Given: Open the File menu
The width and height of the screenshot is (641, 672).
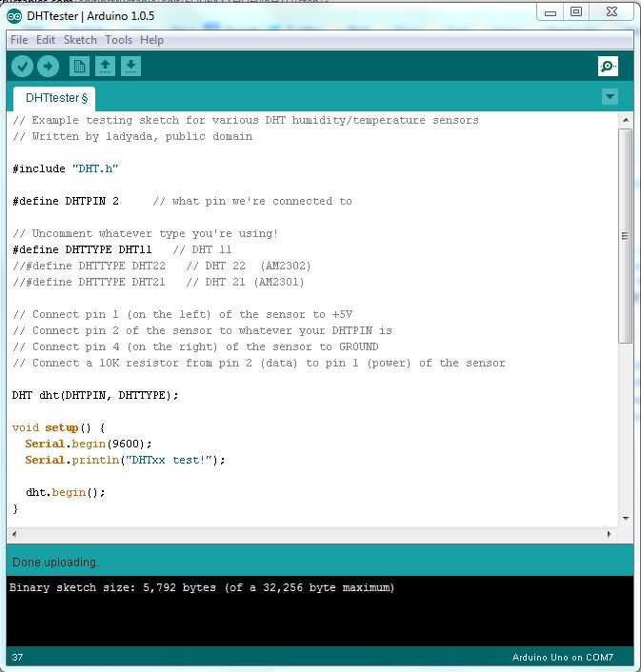Looking at the screenshot, I should coord(19,40).
